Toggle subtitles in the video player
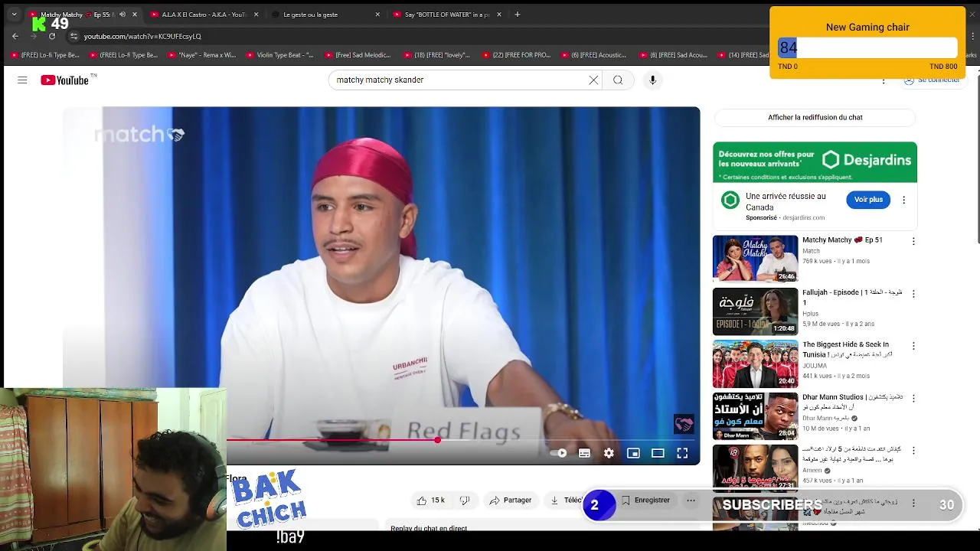 [x=584, y=453]
